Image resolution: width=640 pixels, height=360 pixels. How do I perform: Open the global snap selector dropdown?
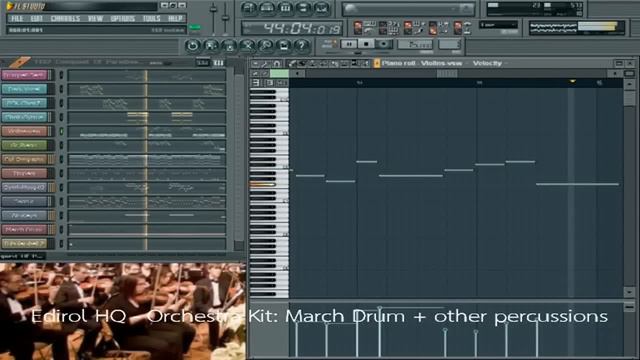click(x=498, y=25)
